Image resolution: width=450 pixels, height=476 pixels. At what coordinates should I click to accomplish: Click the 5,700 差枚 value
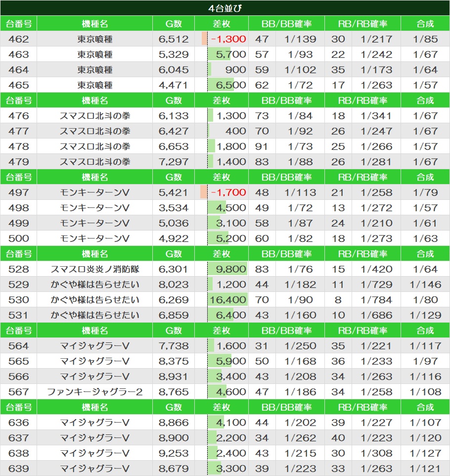(230, 54)
